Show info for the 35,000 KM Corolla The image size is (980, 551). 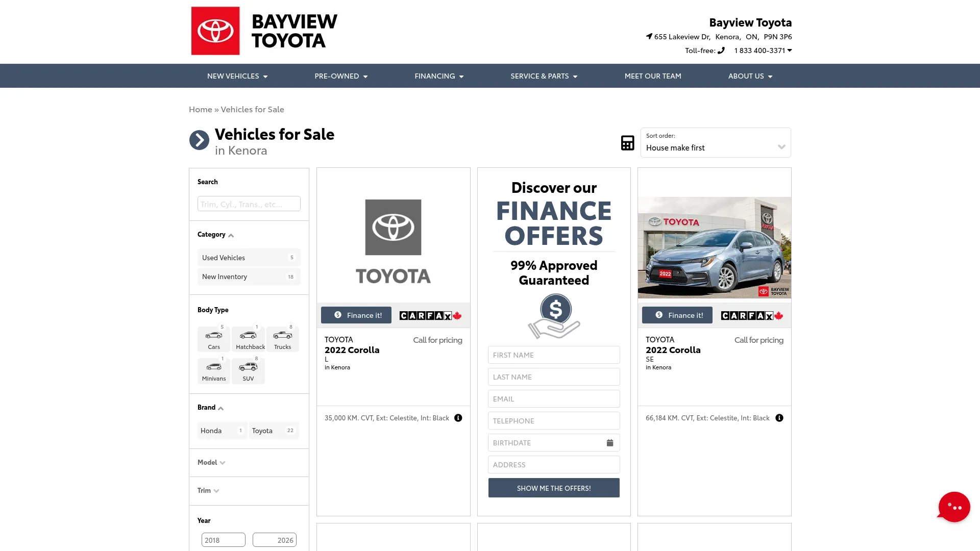(x=458, y=418)
